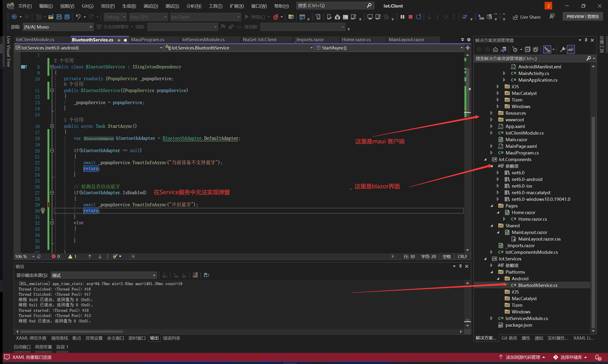Click the Stop Debugging red square
Image resolution: width=608 pixels, height=364 pixels.
(410, 17)
